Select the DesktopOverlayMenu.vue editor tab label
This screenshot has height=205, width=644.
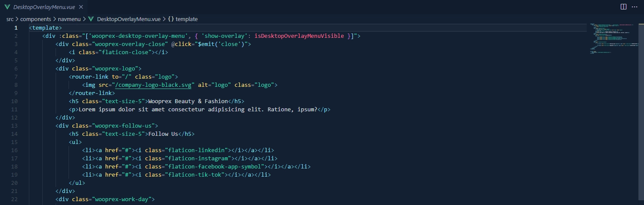point(44,7)
